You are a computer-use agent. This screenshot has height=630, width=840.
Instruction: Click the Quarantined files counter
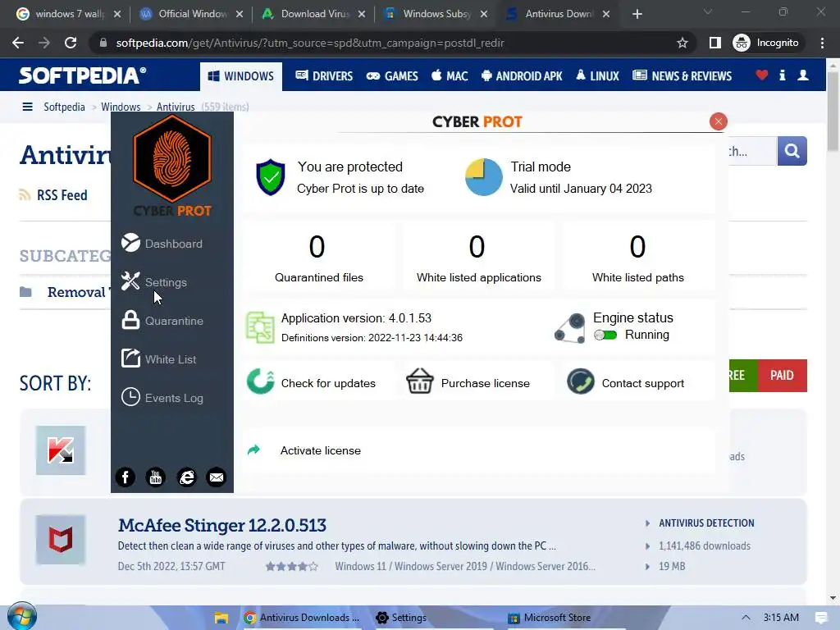319,258
